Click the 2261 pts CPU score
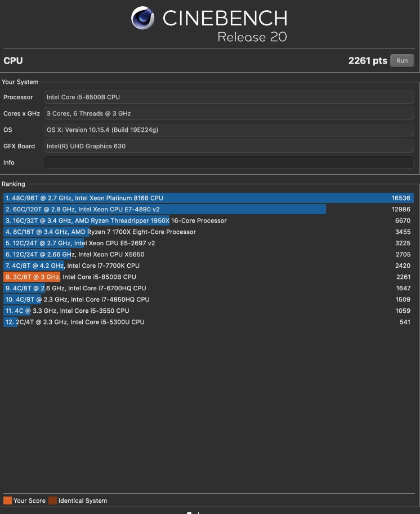The image size is (420, 514). coord(368,61)
